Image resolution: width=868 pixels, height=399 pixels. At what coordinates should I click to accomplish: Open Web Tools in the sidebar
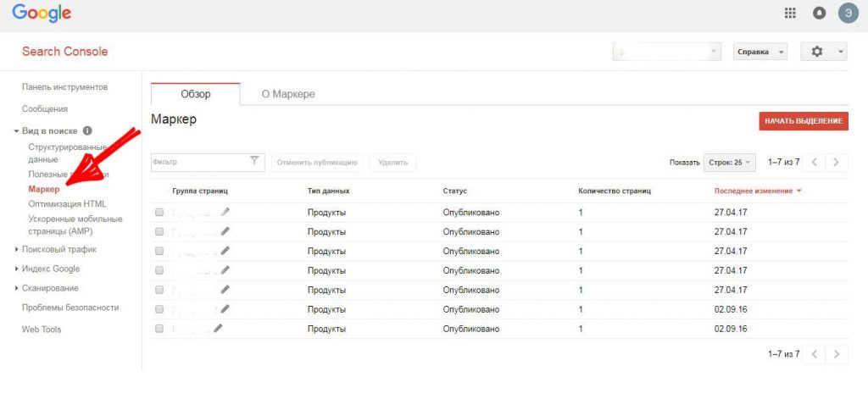point(42,330)
